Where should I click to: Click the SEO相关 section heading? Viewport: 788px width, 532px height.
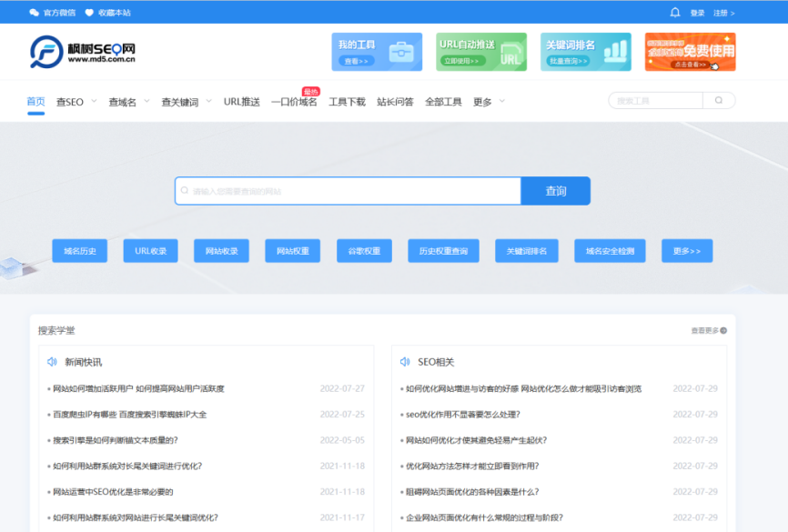[436, 362]
